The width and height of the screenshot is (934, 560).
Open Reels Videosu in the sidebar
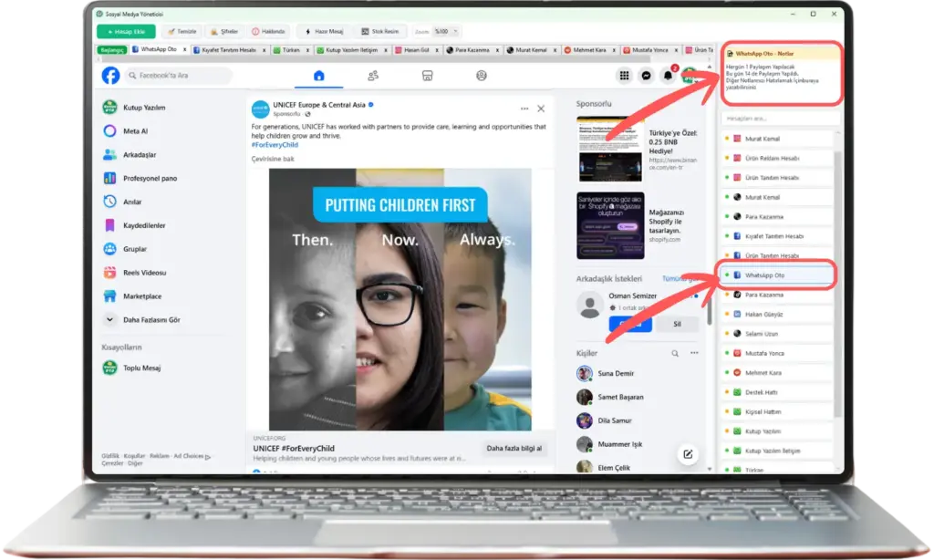(x=135, y=273)
